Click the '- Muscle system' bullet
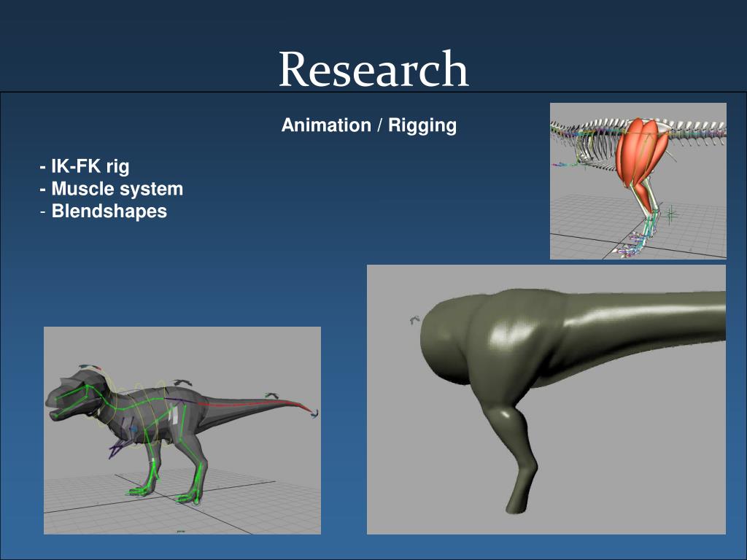 click(112, 189)
